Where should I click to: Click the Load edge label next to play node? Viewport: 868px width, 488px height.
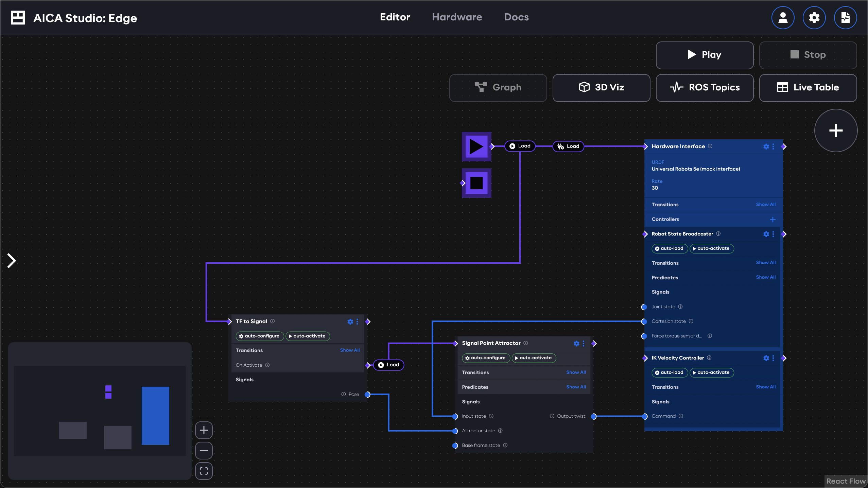520,146
